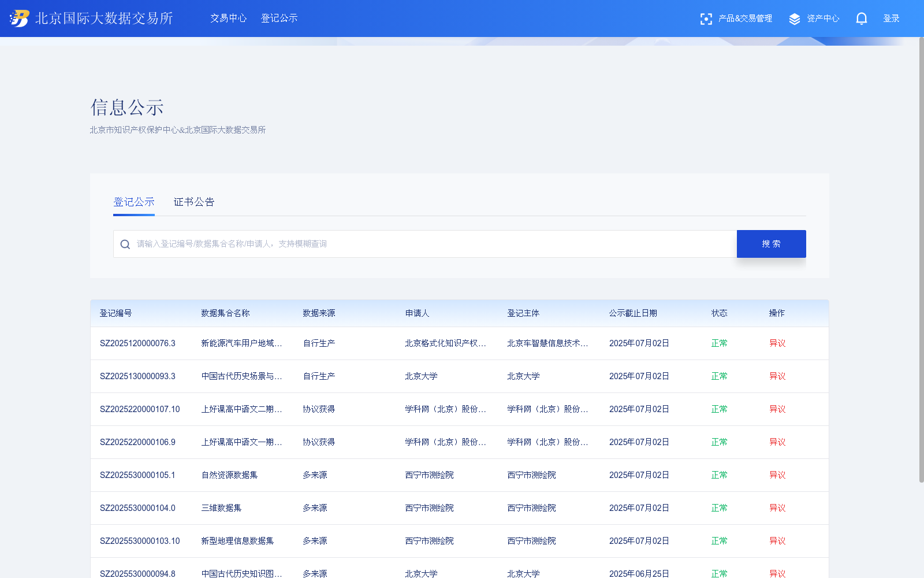Open 产品&交易管理 menu text
Image resolution: width=924 pixels, height=578 pixels.
(x=745, y=18)
